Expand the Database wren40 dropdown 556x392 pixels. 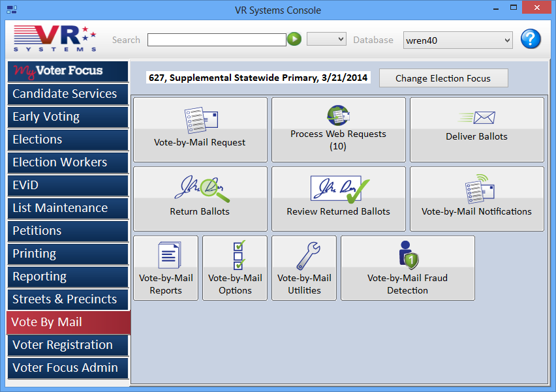click(508, 40)
